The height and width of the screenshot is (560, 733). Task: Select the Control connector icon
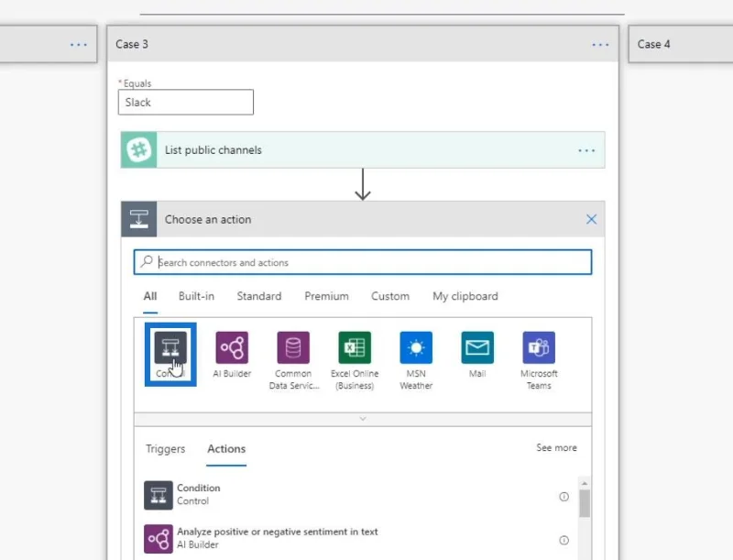click(x=170, y=347)
